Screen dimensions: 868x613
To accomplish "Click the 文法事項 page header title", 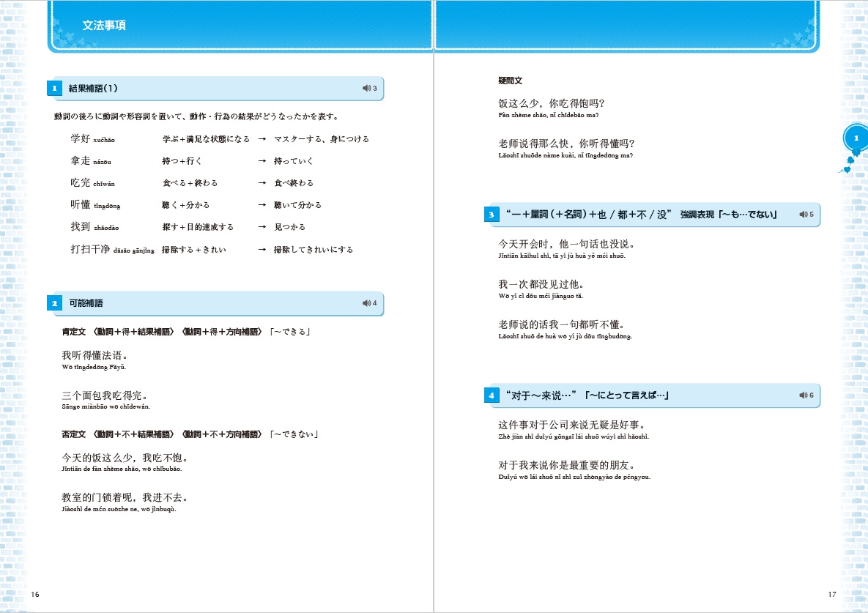I will point(104,25).
